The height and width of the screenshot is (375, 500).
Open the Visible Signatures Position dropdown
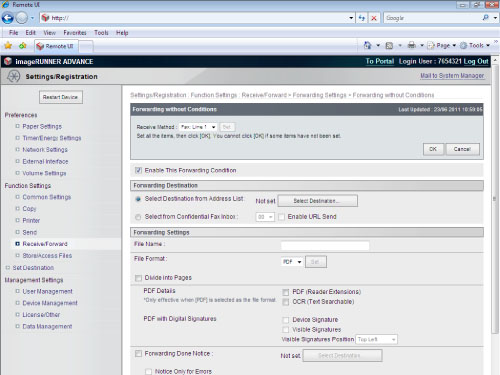coord(376,339)
